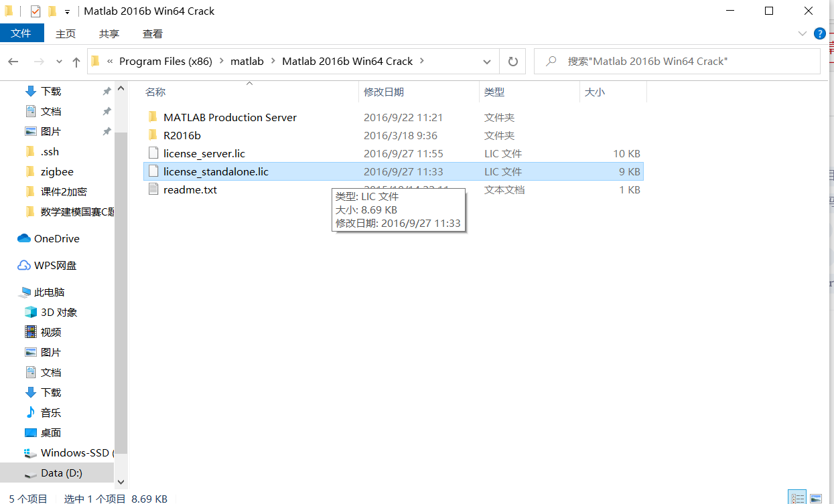Click the license_server.lic file name

[204, 153]
